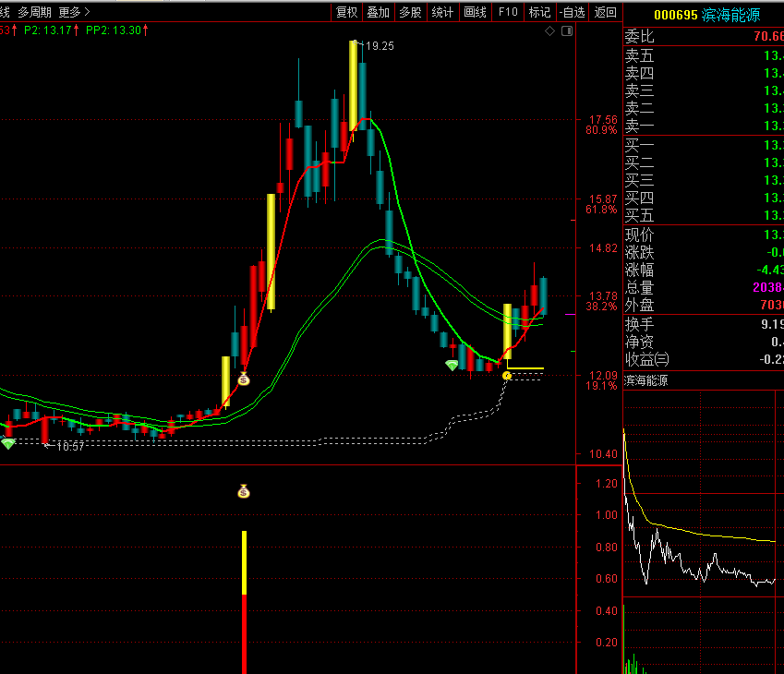The height and width of the screenshot is (674, 784).
Task: Toggle the -自选 watchlist removal
Action: [x=573, y=12]
